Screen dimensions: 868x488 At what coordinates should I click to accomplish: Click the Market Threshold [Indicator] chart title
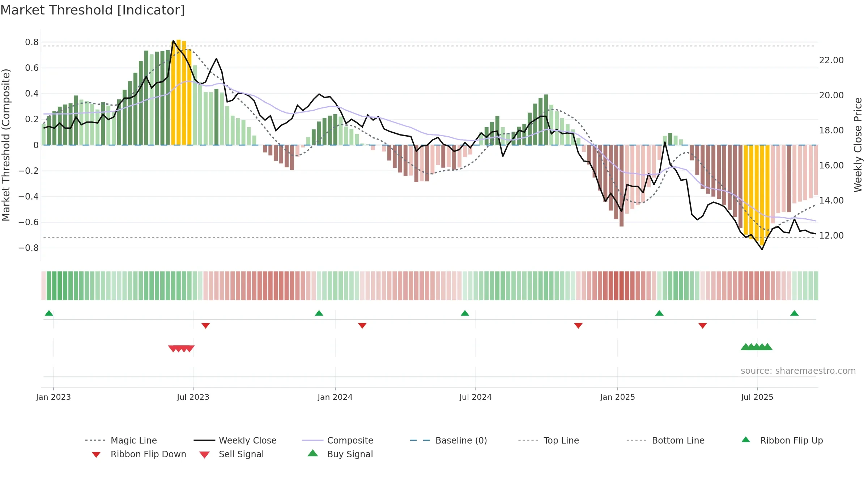[x=93, y=10]
